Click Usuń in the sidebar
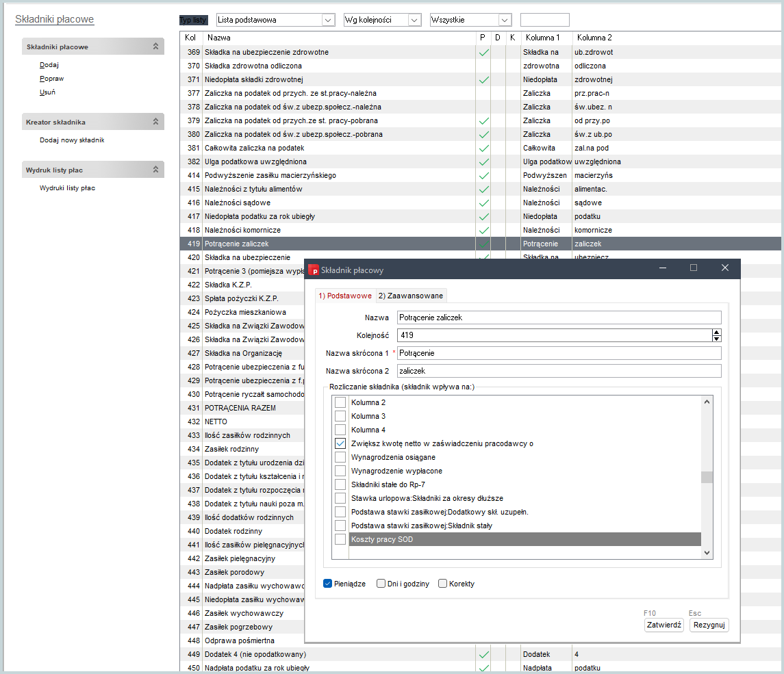 (47, 92)
